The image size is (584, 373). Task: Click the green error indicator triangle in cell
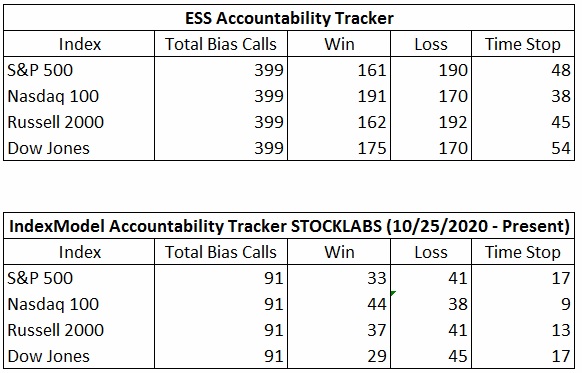point(393,293)
